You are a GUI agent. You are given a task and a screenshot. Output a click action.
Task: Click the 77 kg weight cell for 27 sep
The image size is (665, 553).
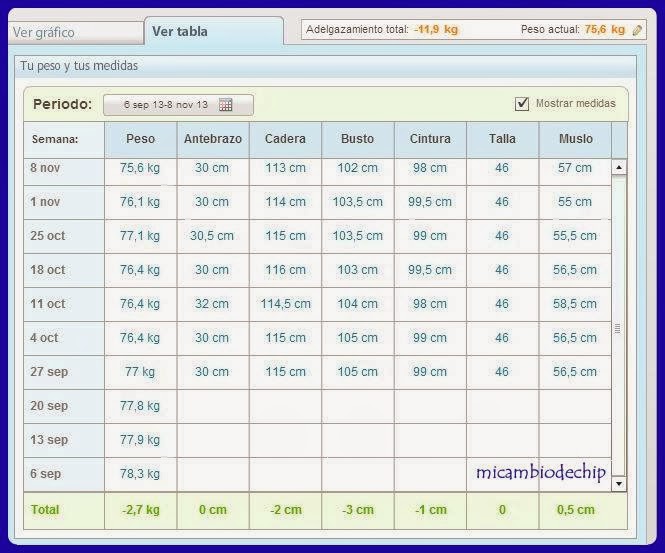140,371
